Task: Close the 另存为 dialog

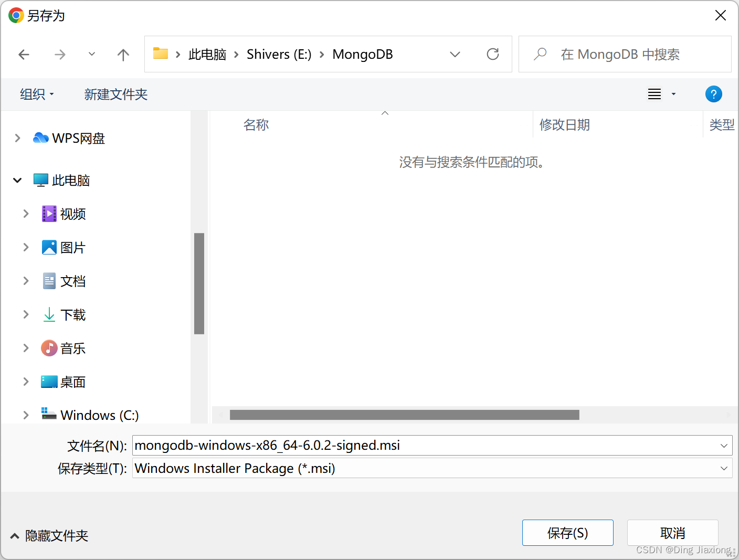Action: pos(721,16)
